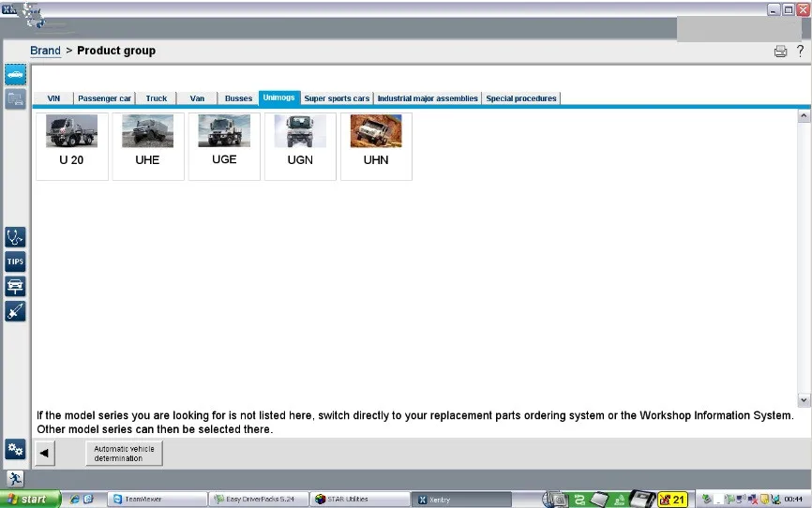Open the diagnosis stethoscope icon

(16, 237)
